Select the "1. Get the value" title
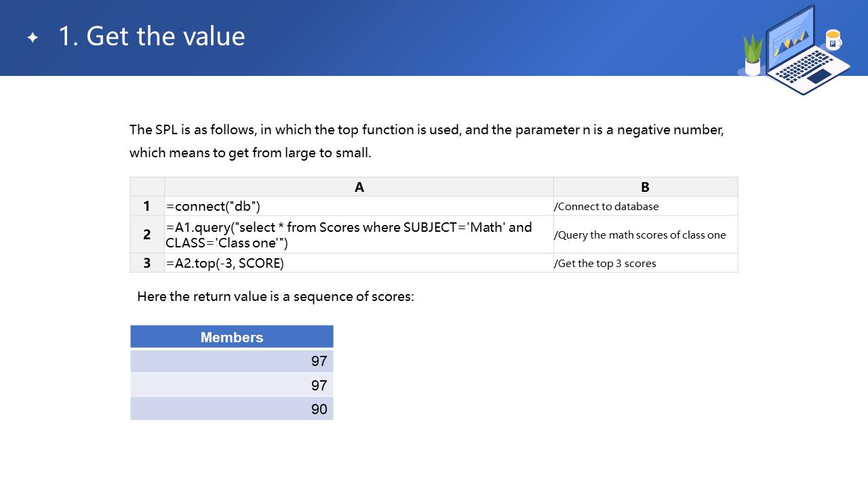Viewport: 868px width, 488px height. click(x=152, y=36)
